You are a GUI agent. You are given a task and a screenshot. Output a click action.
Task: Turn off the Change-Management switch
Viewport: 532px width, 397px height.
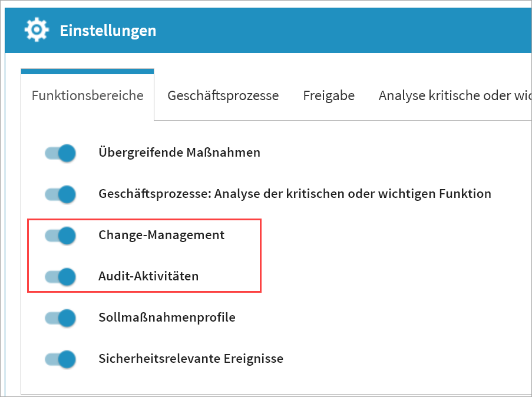[61, 236]
